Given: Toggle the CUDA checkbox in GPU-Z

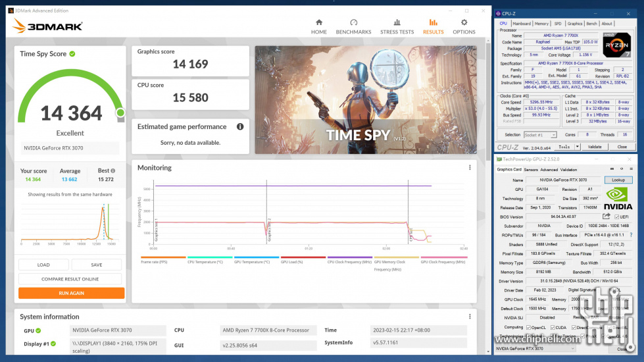Looking at the screenshot, I should click(x=553, y=328).
